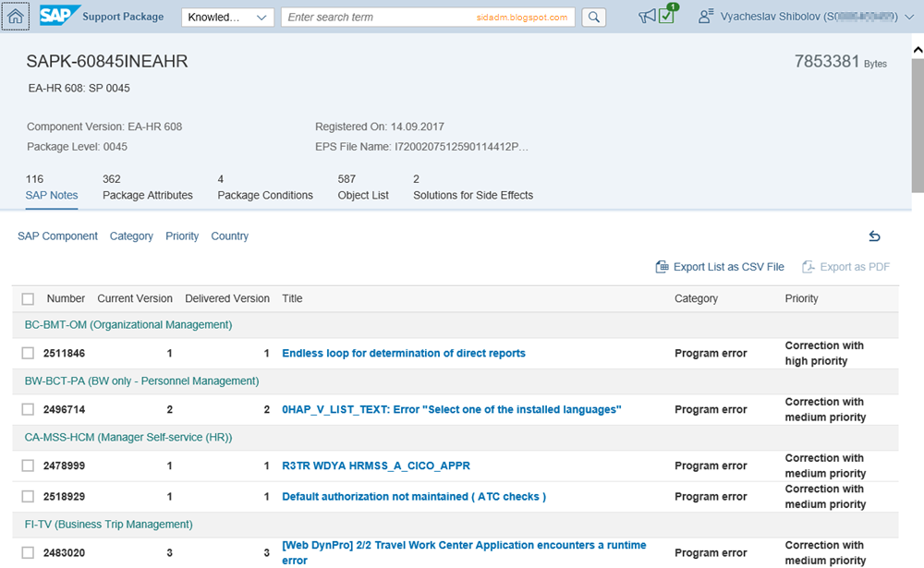Reset filters with undo arrow icon
The width and height of the screenshot is (924, 568).
[874, 236]
